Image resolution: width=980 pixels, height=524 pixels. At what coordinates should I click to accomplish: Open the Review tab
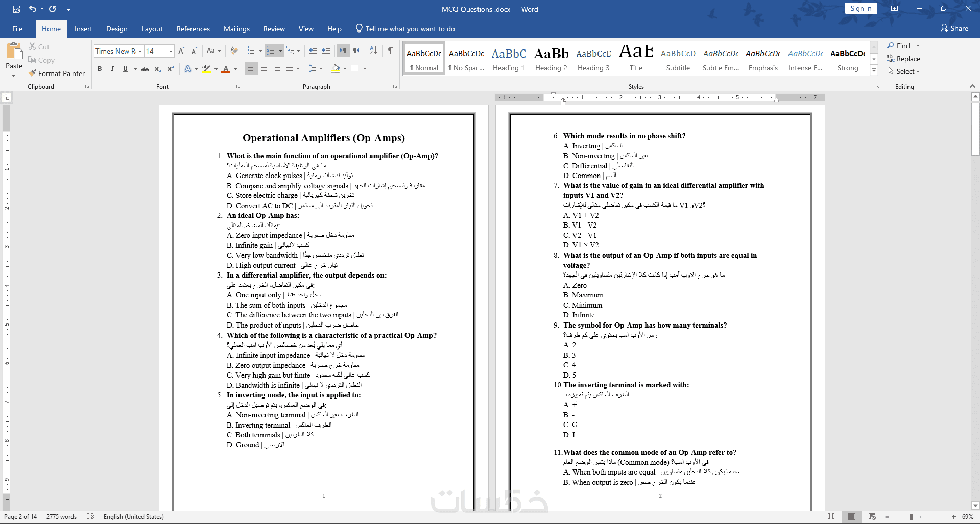[x=274, y=29]
